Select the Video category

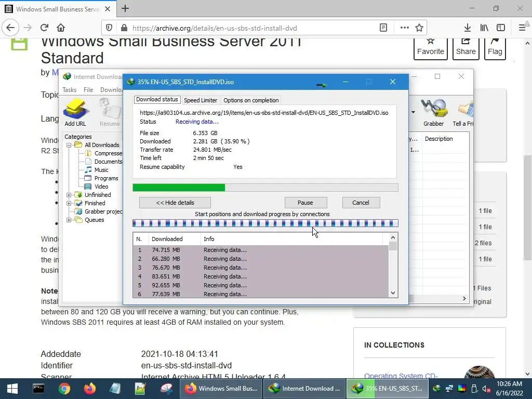[97, 187]
